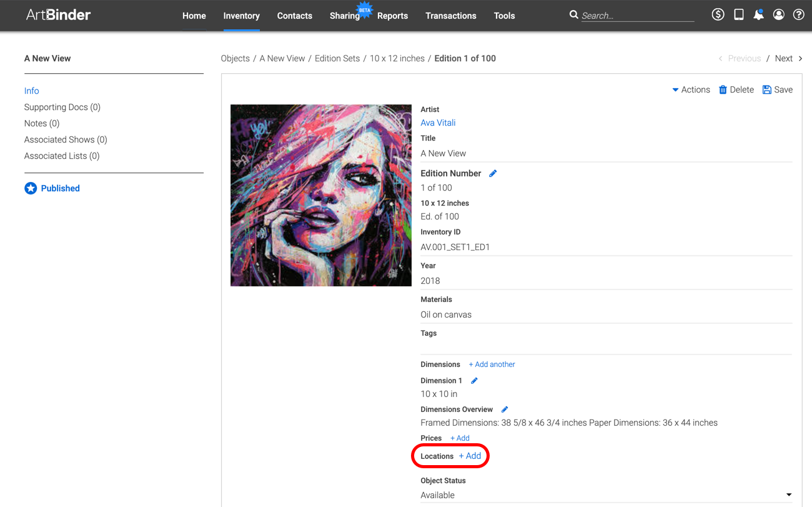The height and width of the screenshot is (507, 812).
Task: Save the object record
Action: [778, 89]
